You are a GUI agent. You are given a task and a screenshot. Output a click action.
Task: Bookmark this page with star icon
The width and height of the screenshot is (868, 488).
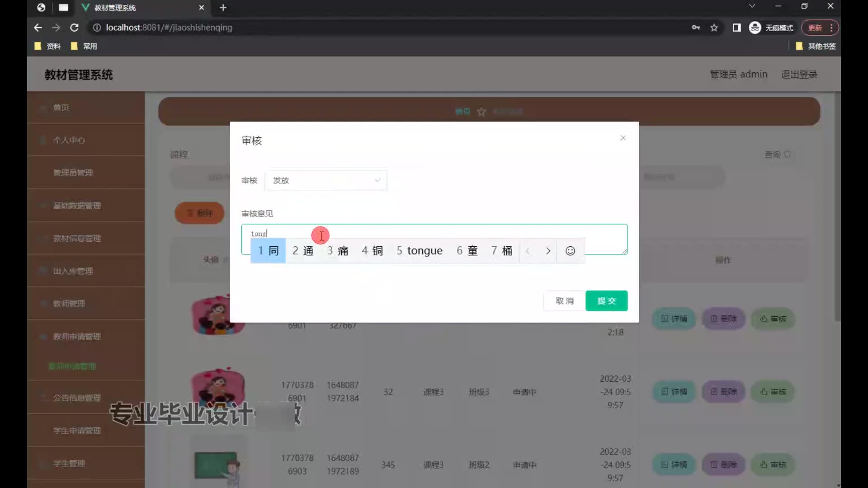tap(714, 28)
